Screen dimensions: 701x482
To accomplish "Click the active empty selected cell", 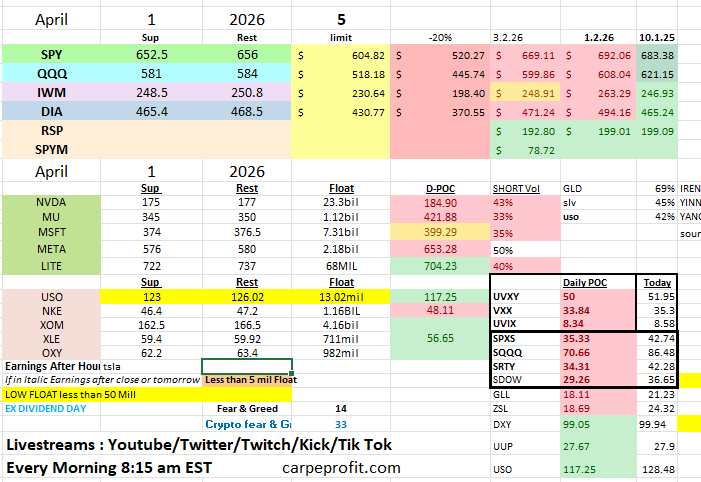I will (247, 366).
